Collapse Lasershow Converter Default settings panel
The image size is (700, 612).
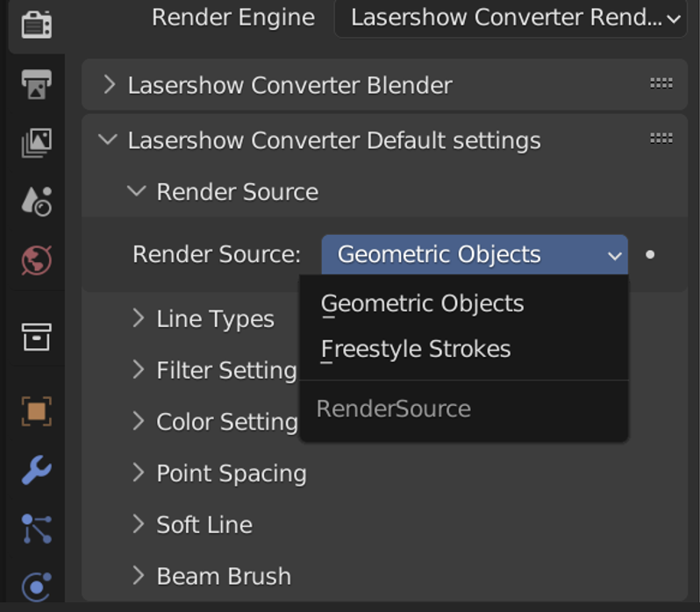pos(333,140)
